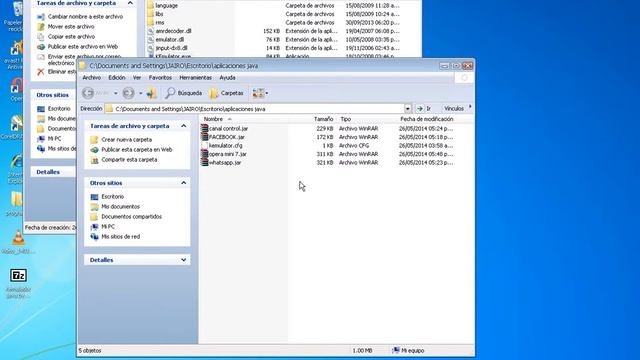The width and height of the screenshot is (640, 360).
Task: Open the Internet Explorer desktop shortcut
Action: (16, 162)
